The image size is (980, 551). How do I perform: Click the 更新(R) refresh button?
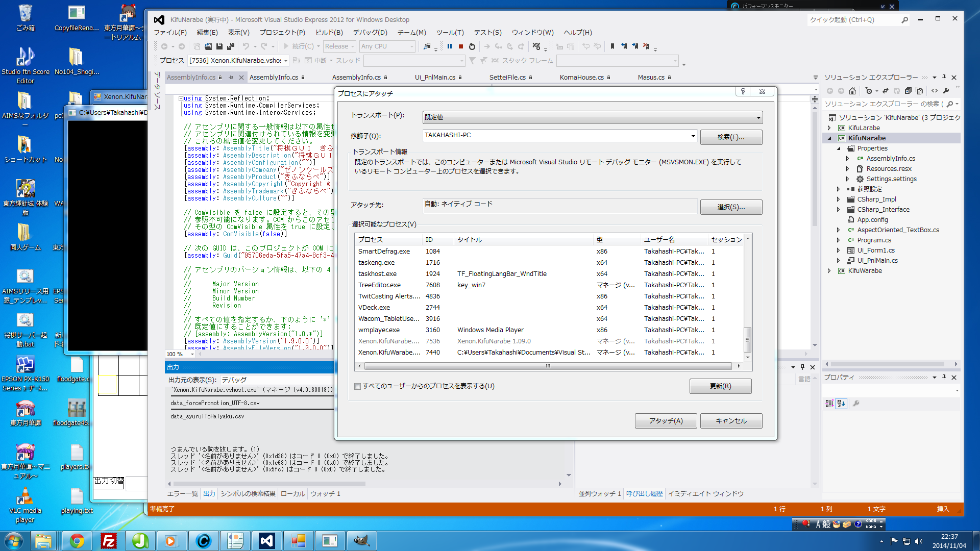coord(720,386)
